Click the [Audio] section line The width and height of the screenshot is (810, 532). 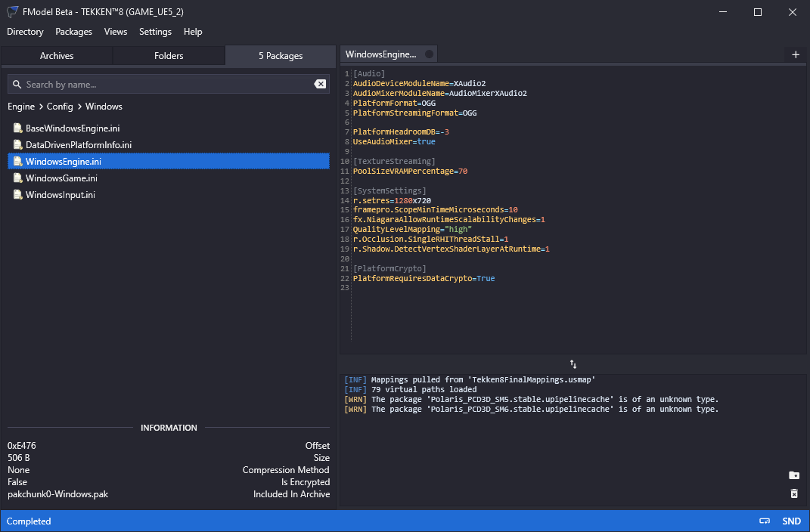369,74
